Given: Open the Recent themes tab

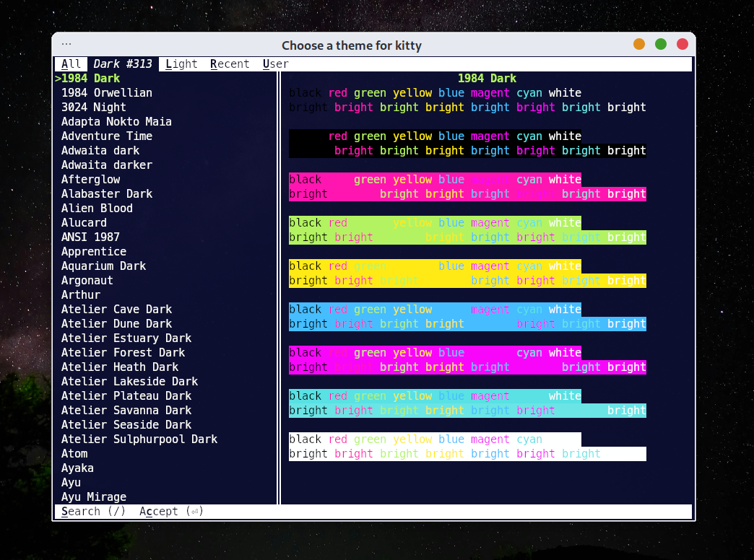Looking at the screenshot, I should tap(230, 64).
